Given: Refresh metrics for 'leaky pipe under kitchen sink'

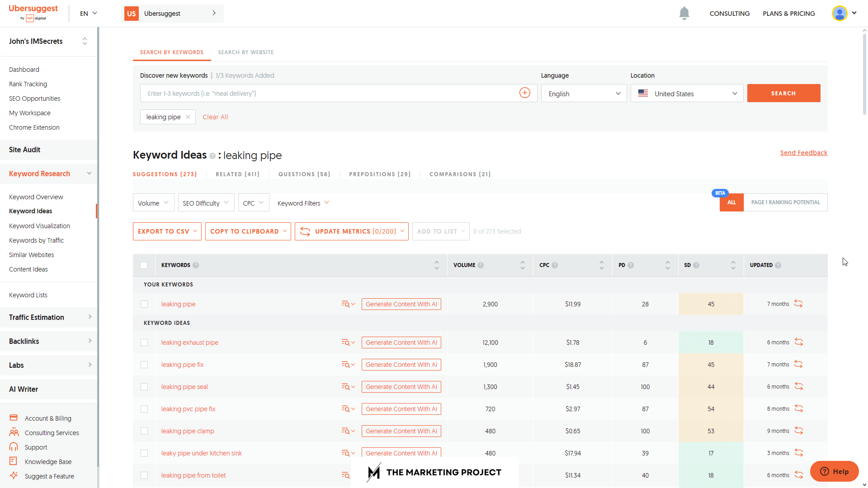Looking at the screenshot, I should 799,453.
